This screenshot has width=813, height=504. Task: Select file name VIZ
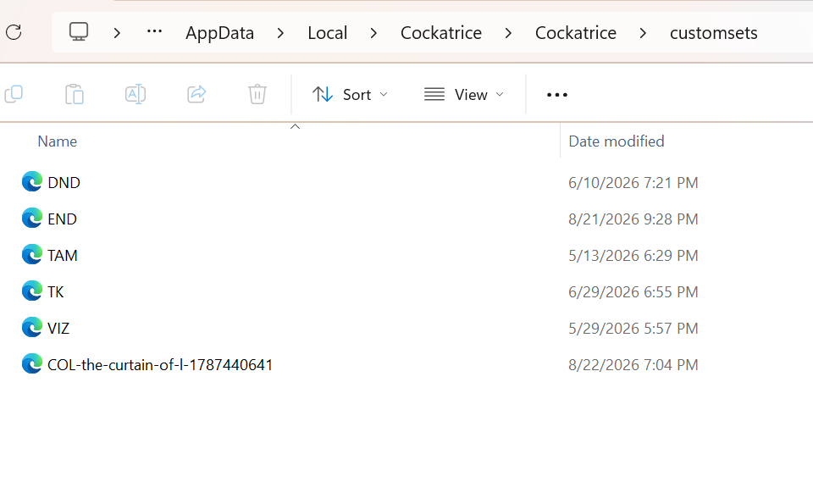pyautogui.click(x=58, y=328)
